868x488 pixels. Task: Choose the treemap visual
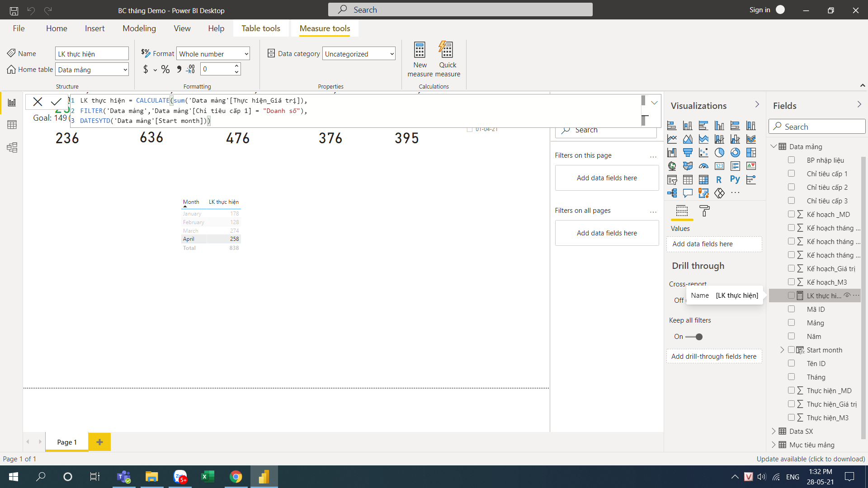pyautogui.click(x=751, y=153)
